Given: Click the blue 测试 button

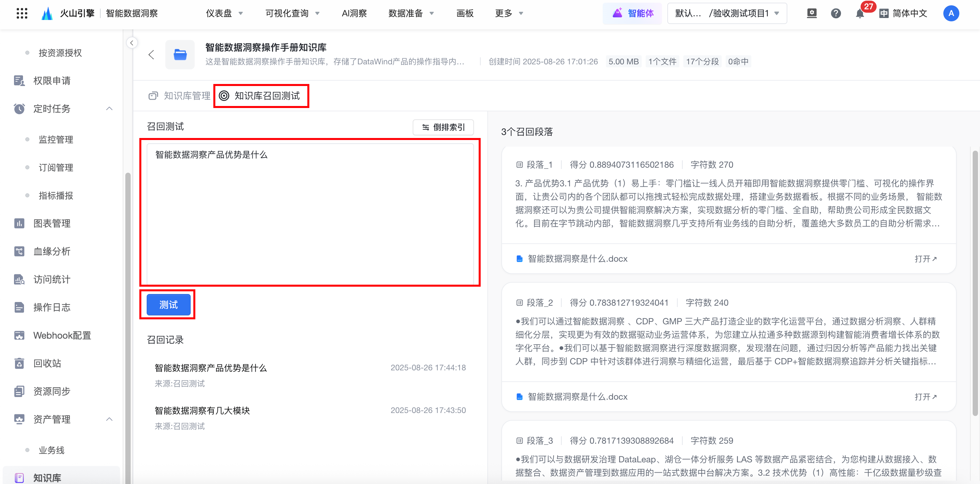Looking at the screenshot, I should (168, 304).
